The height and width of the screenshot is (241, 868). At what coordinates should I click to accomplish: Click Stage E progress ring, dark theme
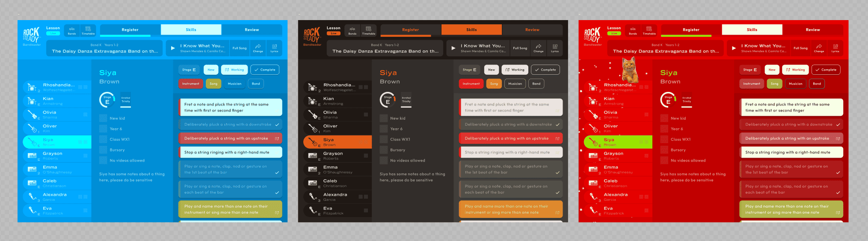pos(388,100)
